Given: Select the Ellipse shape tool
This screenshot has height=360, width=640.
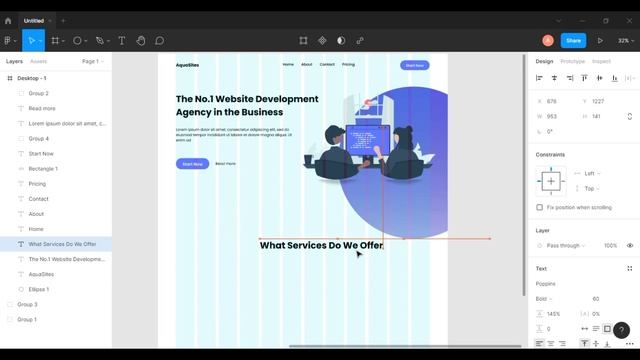Looking at the screenshot, I should point(77,40).
